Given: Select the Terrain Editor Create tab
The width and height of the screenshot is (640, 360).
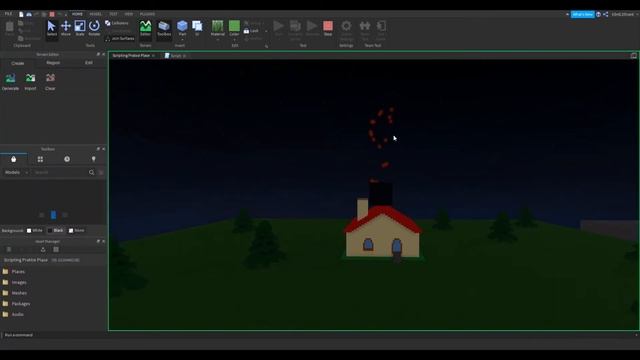Looking at the screenshot, I should (x=18, y=63).
